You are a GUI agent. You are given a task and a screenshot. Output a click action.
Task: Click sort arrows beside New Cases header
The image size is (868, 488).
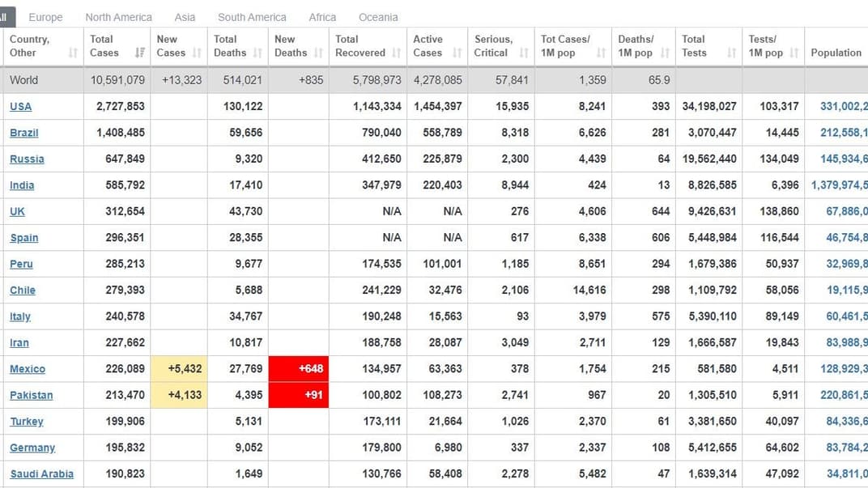tap(197, 53)
